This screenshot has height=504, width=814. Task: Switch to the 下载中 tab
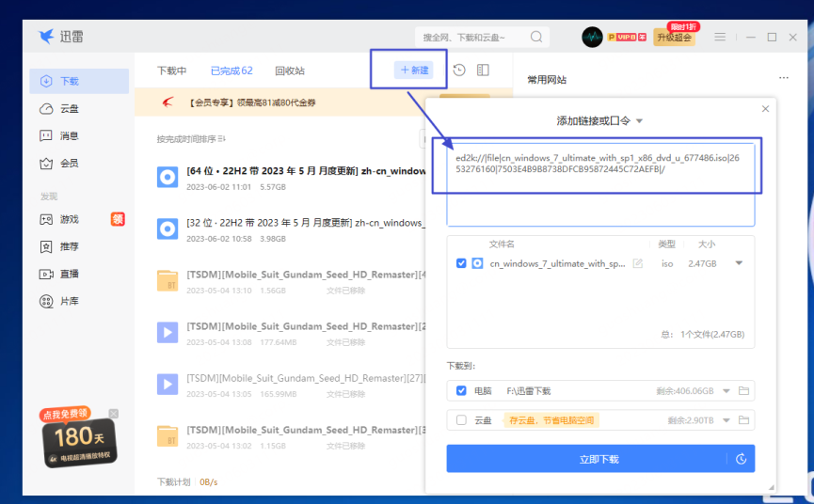coord(171,71)
